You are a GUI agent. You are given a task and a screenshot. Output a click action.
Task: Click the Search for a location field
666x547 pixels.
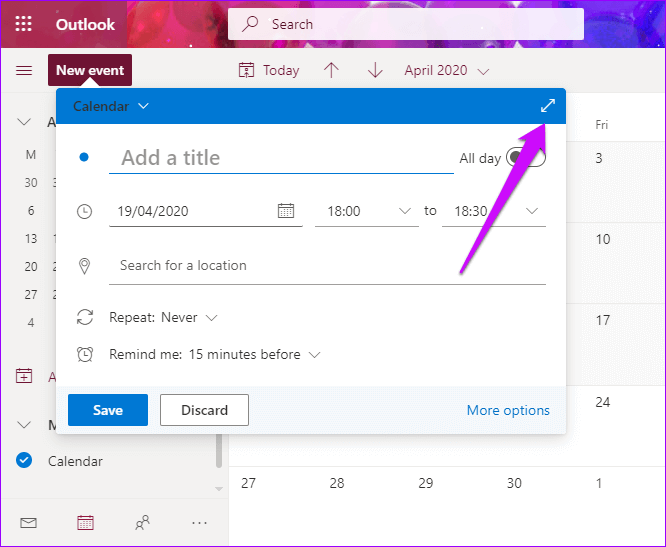pyautogui.click(x=327, y=266)
